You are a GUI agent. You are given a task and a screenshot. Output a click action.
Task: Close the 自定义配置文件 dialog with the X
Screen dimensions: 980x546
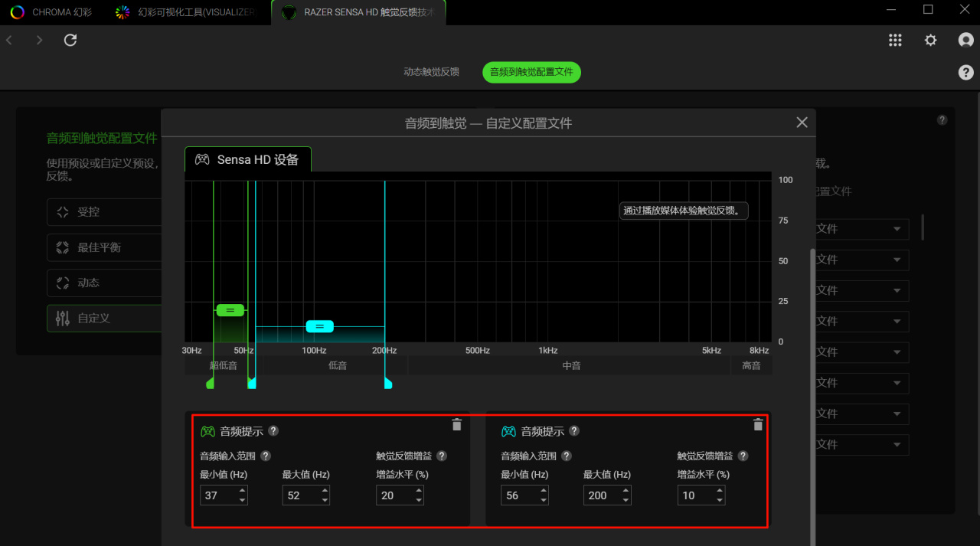coord(802,123)
